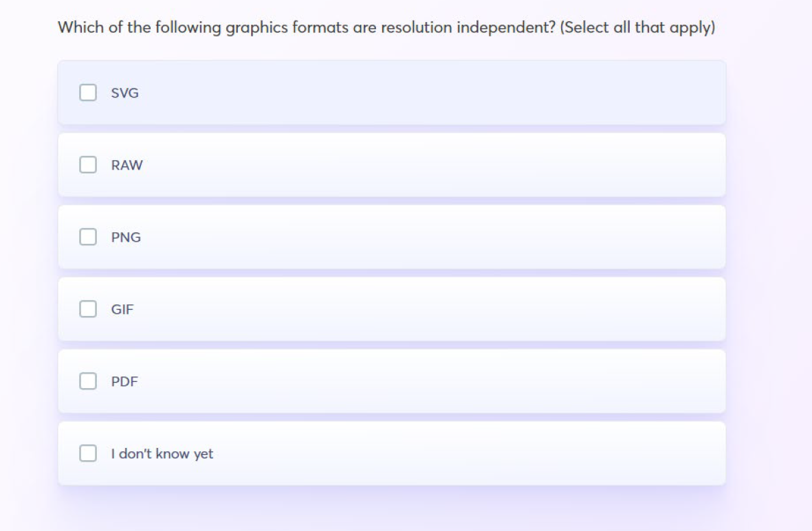Click the answer card labeled PDF
812x531 pixels.
click(391, 381)
